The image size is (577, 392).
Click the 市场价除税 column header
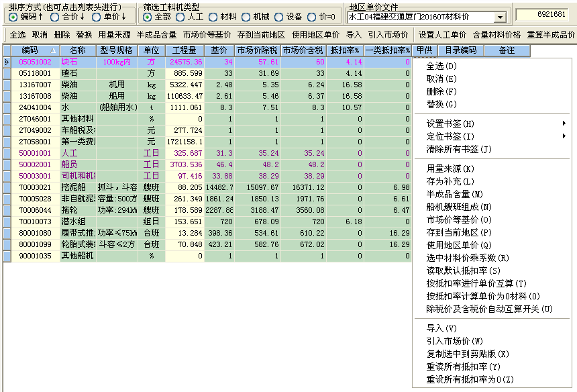[x=257, y=50]
